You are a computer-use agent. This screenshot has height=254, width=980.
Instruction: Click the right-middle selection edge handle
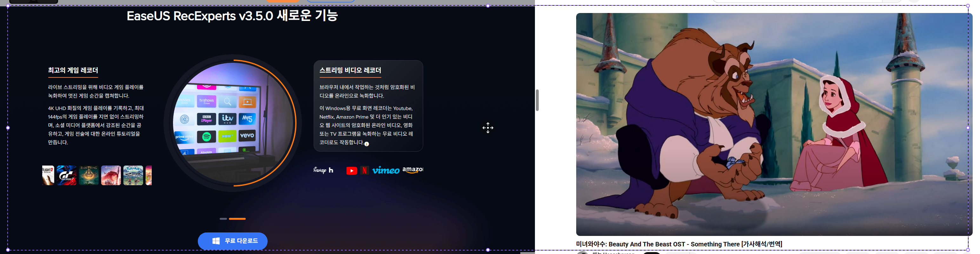pos(968,128)
